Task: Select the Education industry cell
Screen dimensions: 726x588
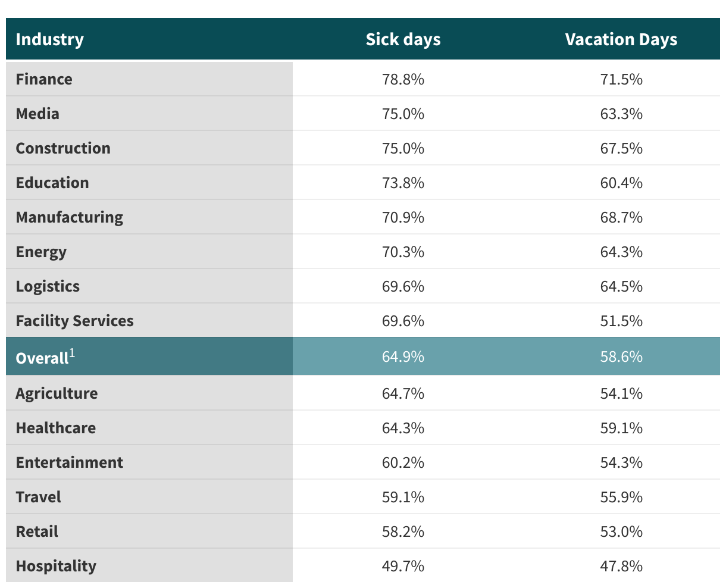Action: (x=52, y=183)
